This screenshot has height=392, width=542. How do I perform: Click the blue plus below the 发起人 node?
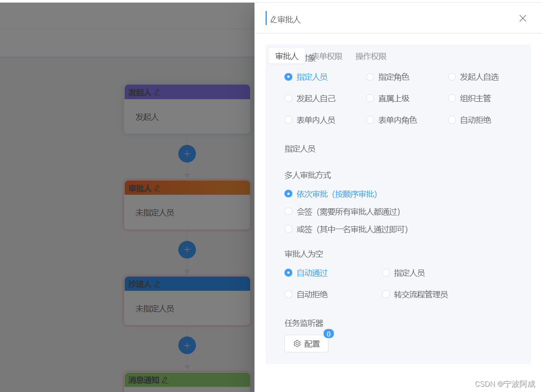[187, 153]
